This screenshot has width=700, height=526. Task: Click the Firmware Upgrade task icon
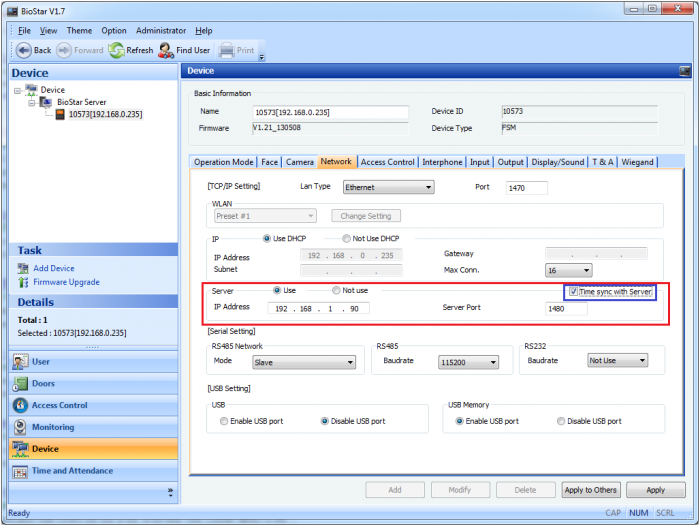(24, 282)
